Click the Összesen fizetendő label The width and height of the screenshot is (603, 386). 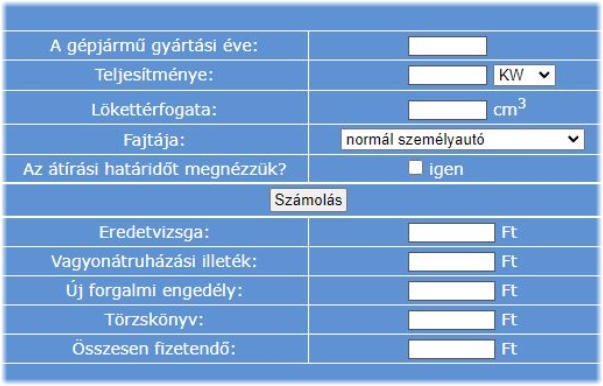154,349
